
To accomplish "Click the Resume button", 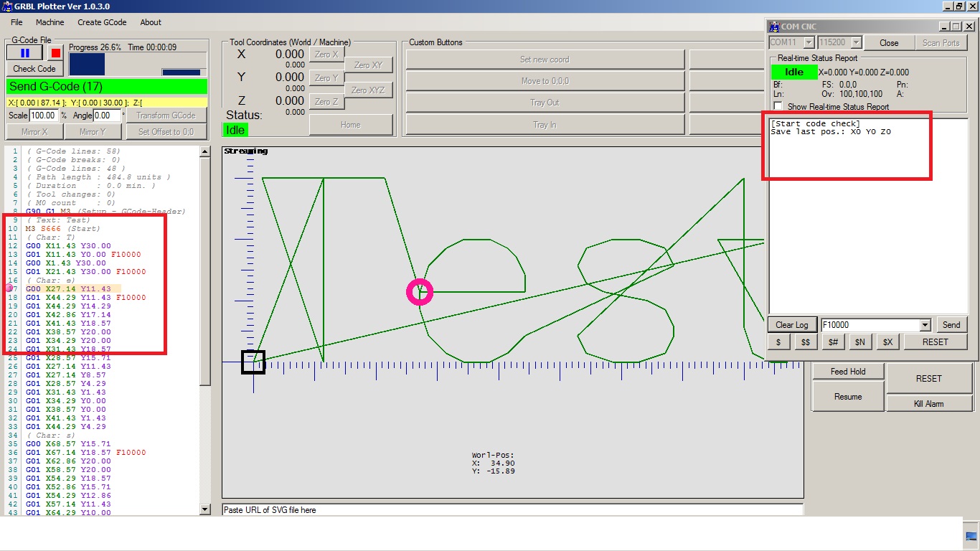I will [x=848, y=396].
